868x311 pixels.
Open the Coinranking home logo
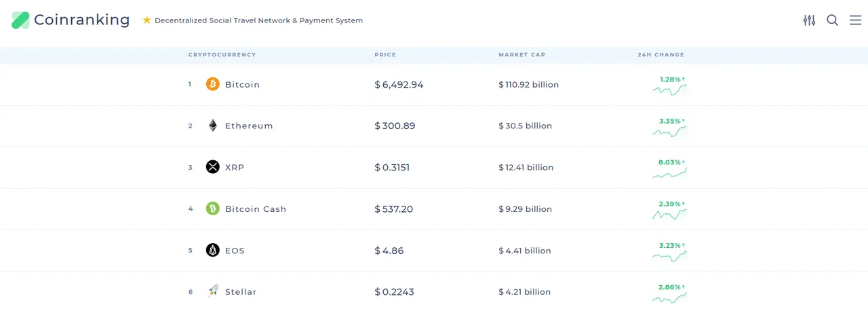[x=71, y=20]
